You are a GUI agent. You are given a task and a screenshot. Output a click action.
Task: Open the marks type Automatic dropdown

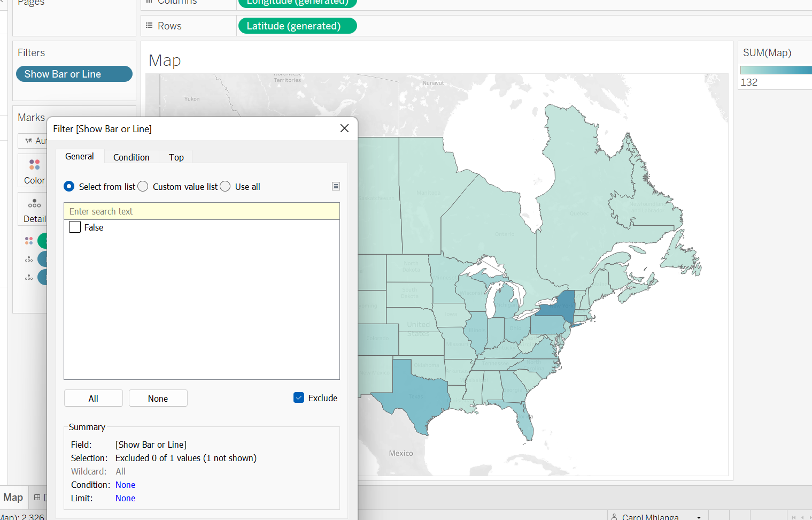[x=33, y=141]
